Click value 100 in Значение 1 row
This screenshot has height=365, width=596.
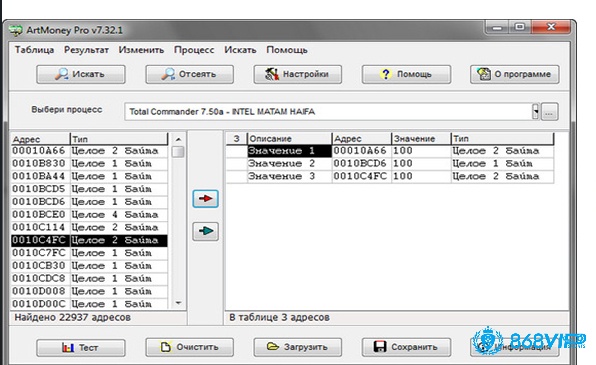[421, 151]
